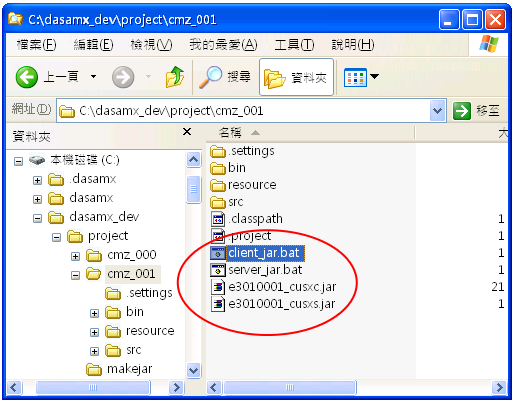Collapse the dasamx_dev tree node
The height and width of the screenshot is (402, 514).
point(37,218)
